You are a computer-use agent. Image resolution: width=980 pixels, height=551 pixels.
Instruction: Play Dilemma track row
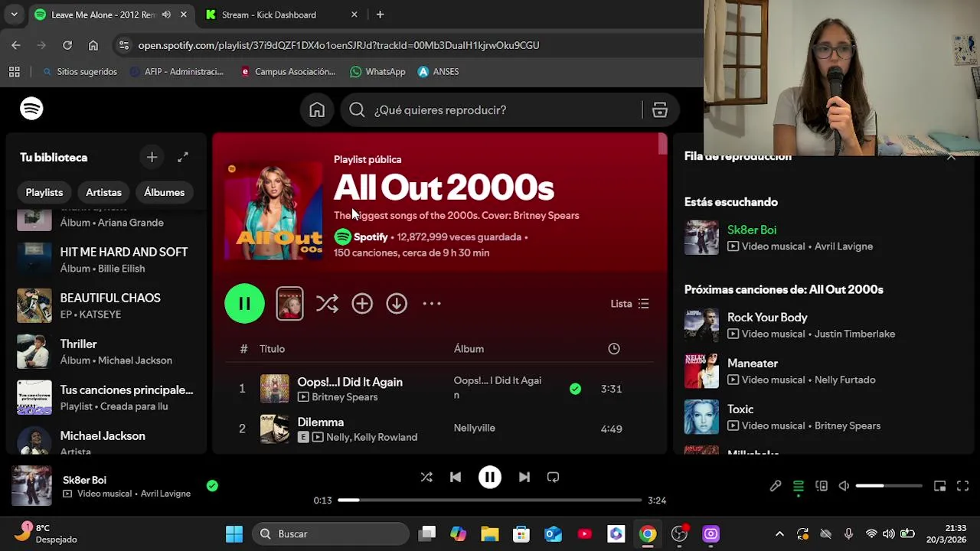[440, 429]
